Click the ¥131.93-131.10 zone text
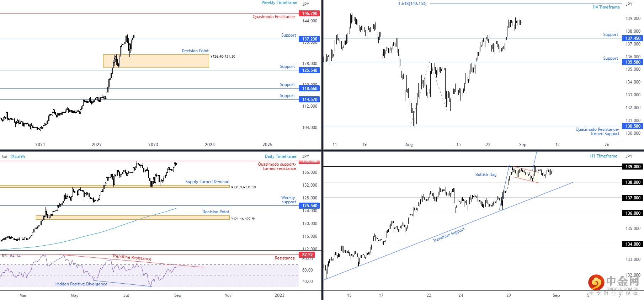 [x=243, y=187]
